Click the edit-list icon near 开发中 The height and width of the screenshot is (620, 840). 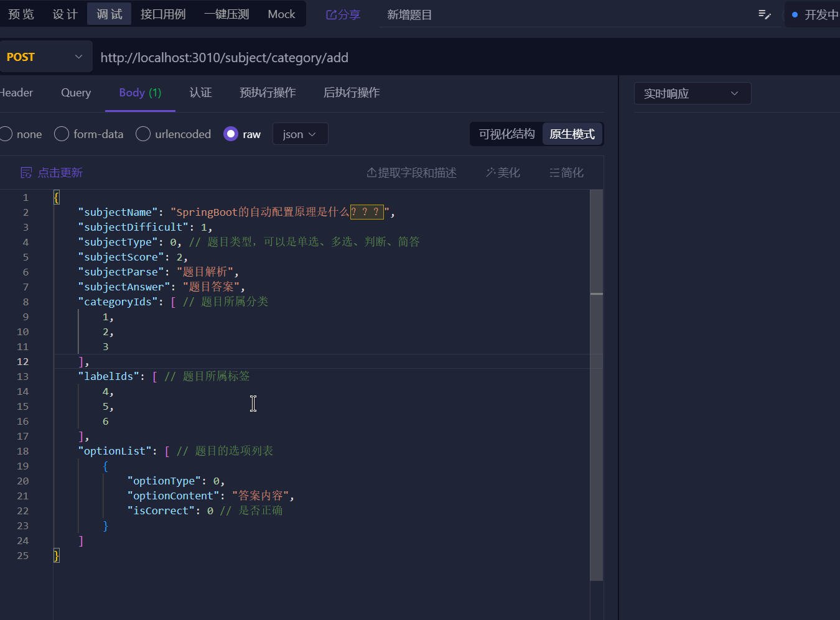pos(765,14)
